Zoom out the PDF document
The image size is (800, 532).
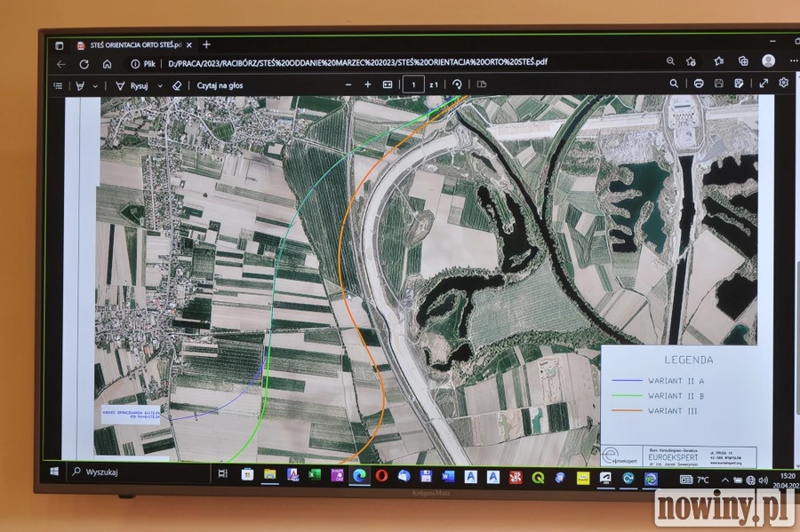[x=348, y=84]
